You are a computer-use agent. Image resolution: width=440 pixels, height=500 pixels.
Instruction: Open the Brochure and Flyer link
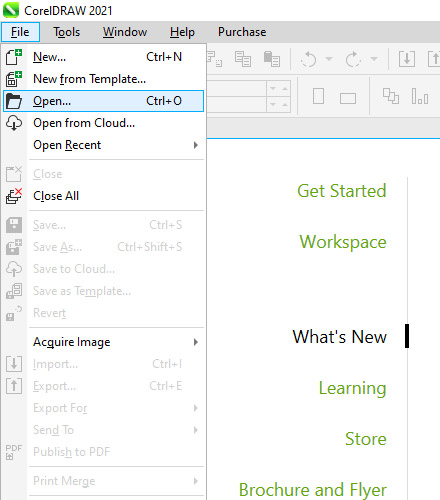point(313,490)
